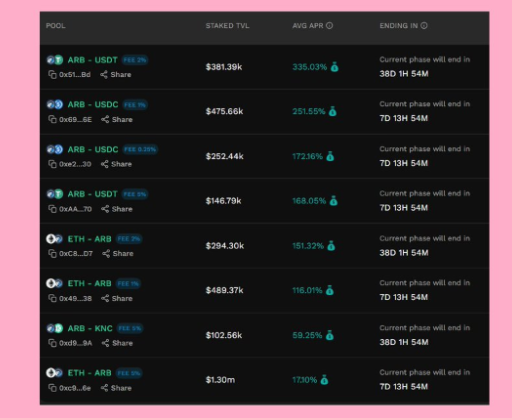Image resolution: width=512 pixels, height=418 pixels.
Task: Click the money bag next to 251.55%
Action: 332,111
